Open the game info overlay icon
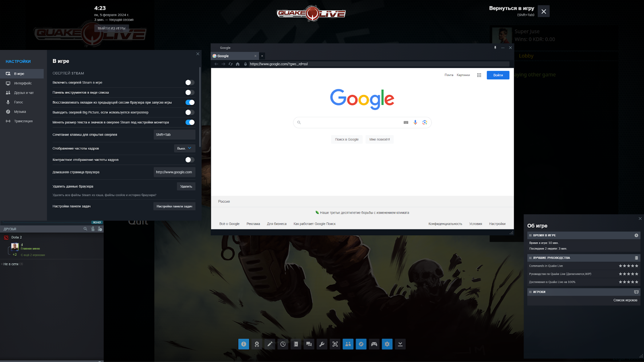644x362 pixels. click(x=244, y=344)
